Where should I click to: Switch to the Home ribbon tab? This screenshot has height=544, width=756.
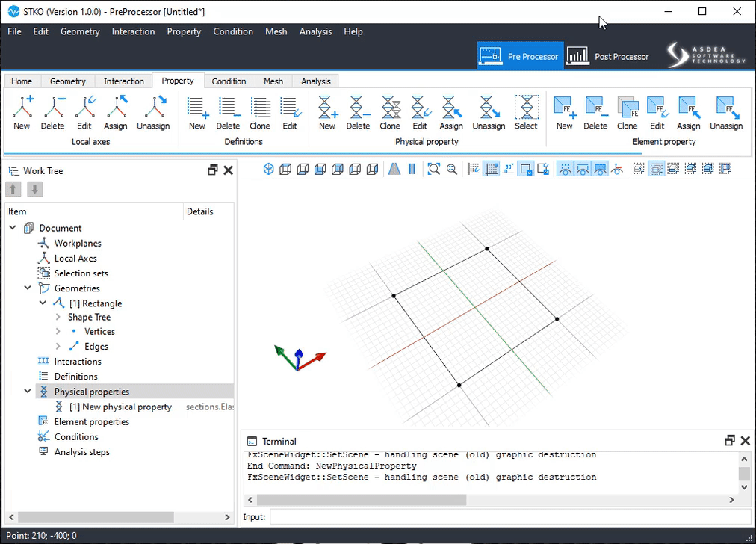pos(22,81)
